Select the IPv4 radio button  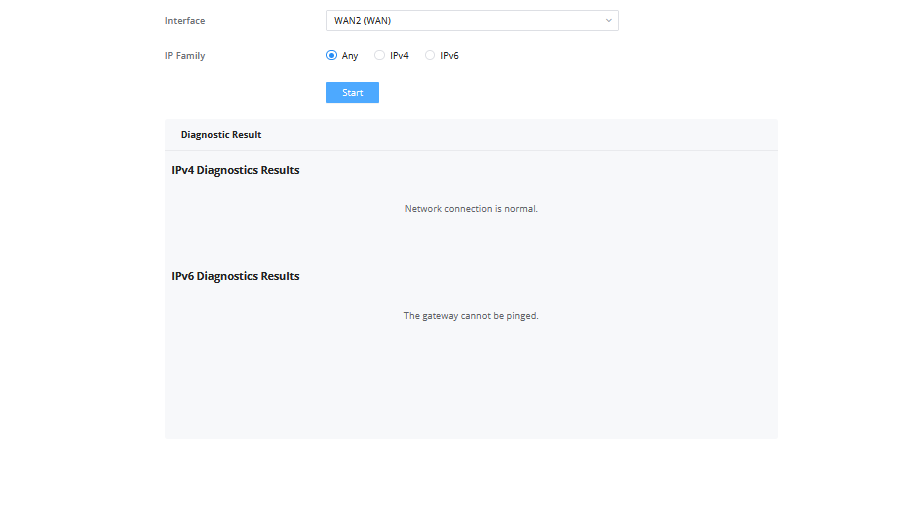click(x=380, y=55)
